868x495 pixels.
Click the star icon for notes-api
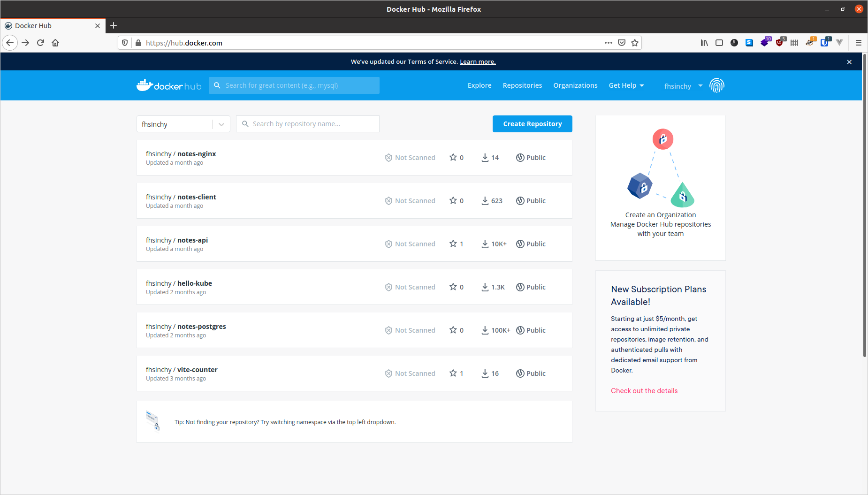[453, 244]
